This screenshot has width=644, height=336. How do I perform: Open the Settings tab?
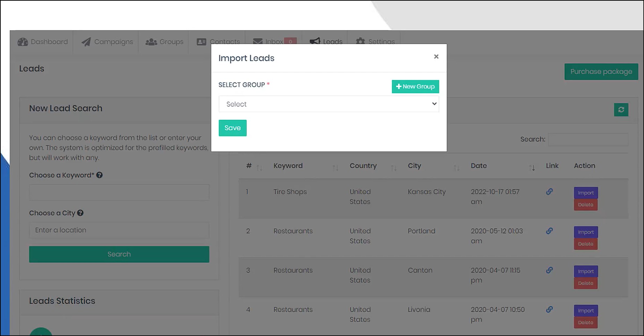[375, 42]
